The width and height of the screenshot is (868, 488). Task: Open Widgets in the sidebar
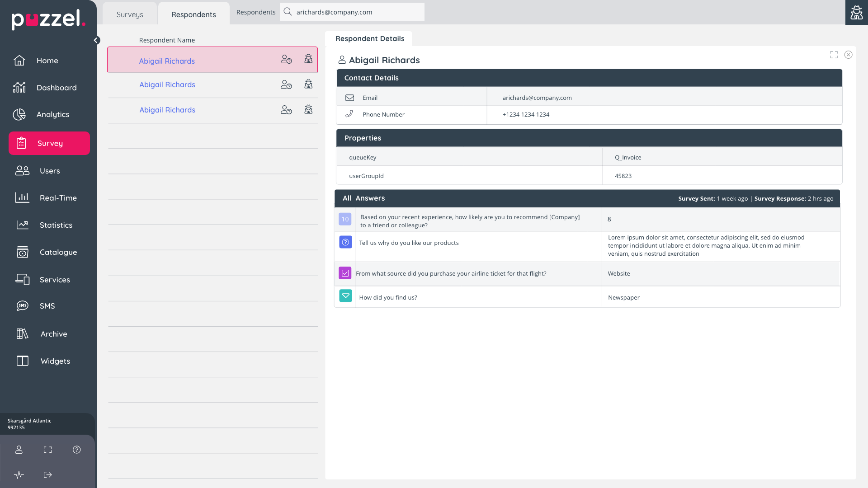click(x=55, y=361)
